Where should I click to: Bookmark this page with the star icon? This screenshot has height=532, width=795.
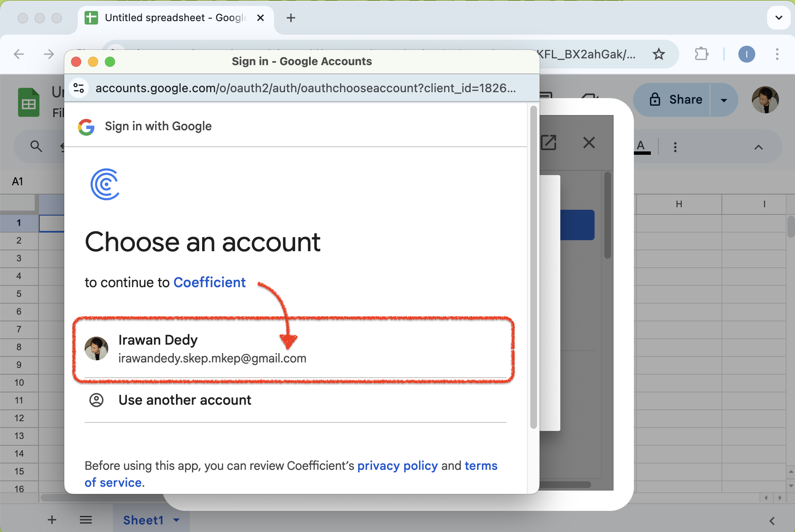tap(659, 54)
